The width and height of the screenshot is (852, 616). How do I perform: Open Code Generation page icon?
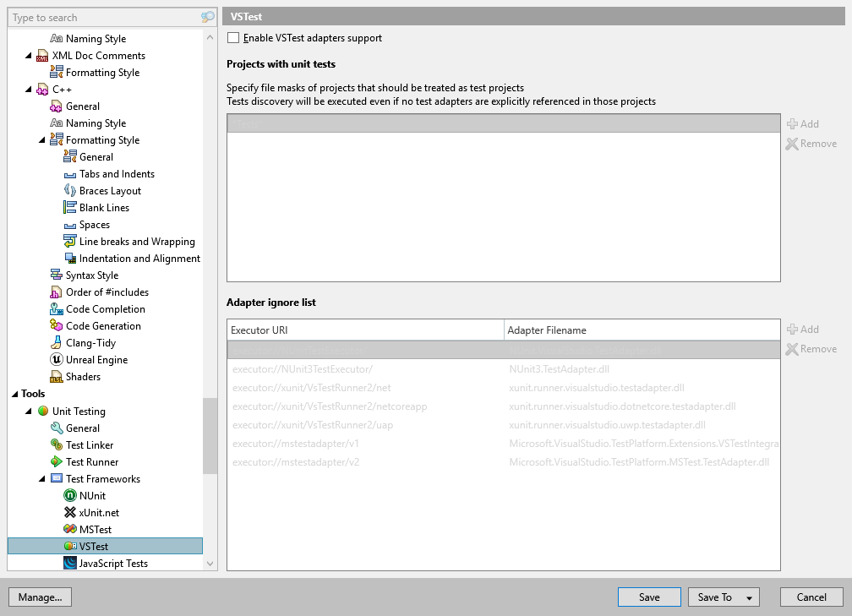point(56,326)
